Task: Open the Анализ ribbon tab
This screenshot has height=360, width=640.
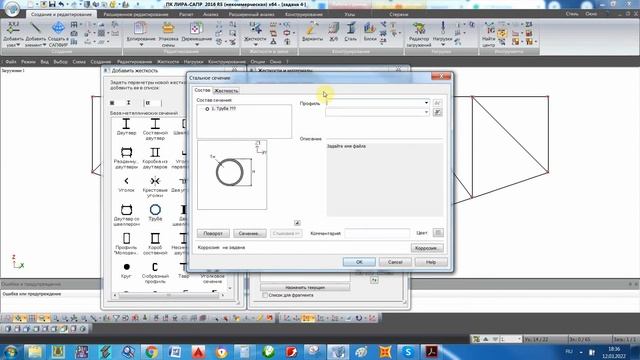Action: pos(211,14)
